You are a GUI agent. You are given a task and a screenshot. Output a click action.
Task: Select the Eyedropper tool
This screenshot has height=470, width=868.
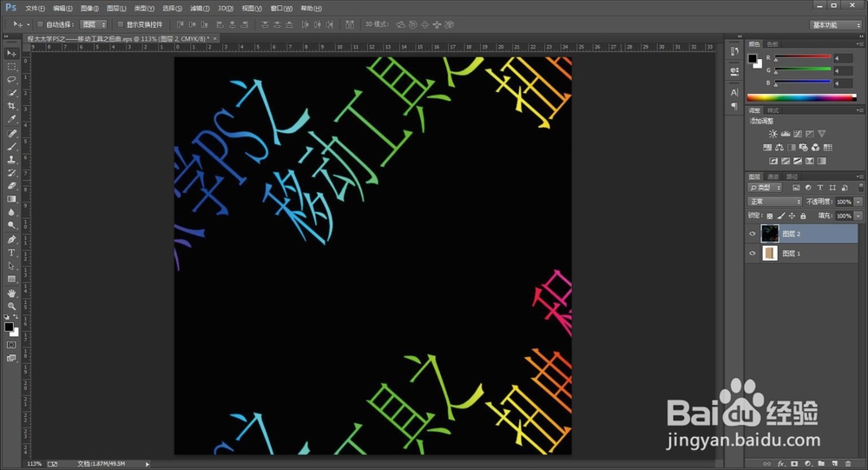pos(11,119)
